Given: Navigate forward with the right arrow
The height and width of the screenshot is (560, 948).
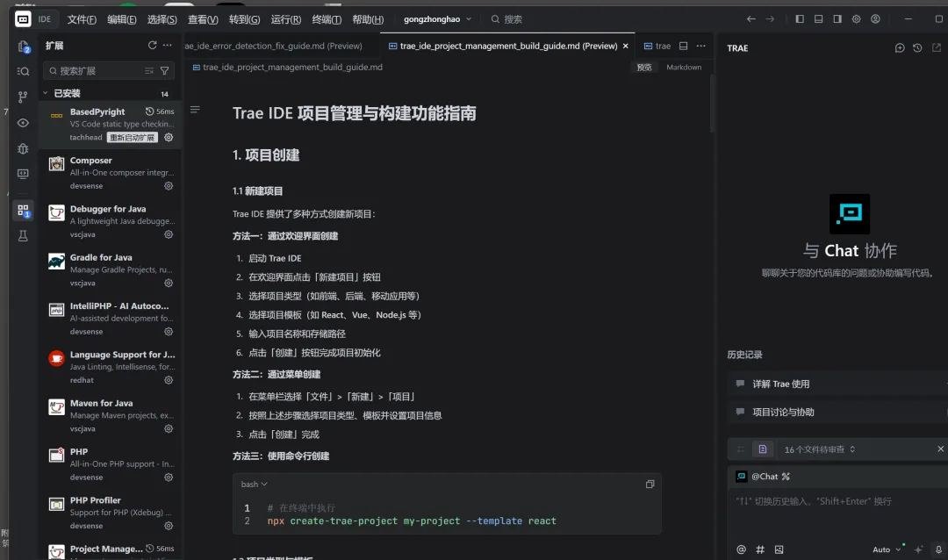Looking at the screenshot, I should pos(770,19).
